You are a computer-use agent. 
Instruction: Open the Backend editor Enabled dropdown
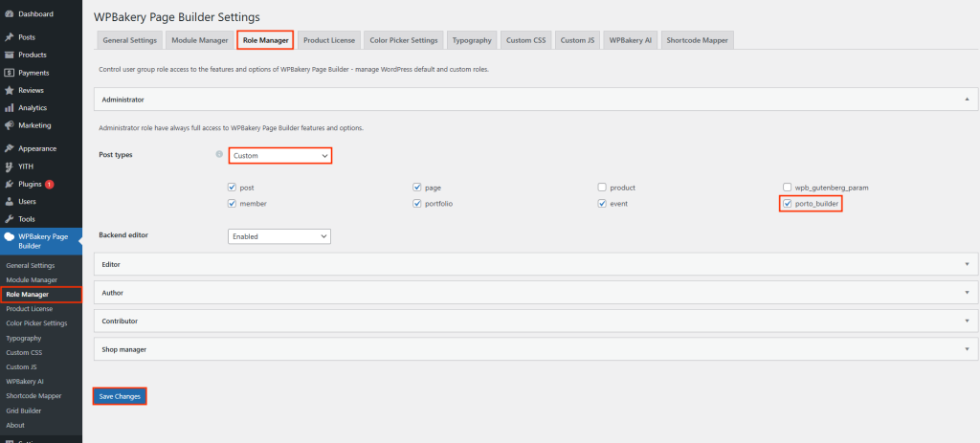[279, 236]
